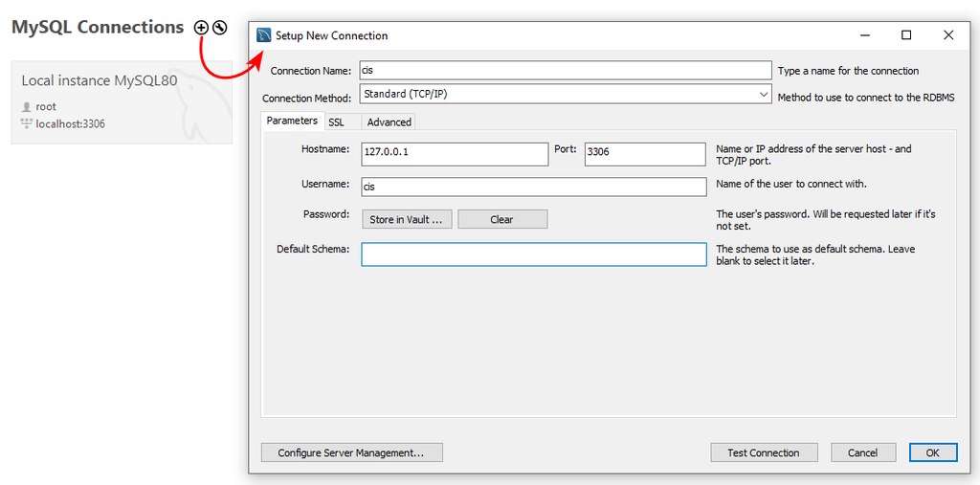Select the Parameters tab
This screenshot has width=980, height=485.
pyautogui.click(x=292, y=121)
